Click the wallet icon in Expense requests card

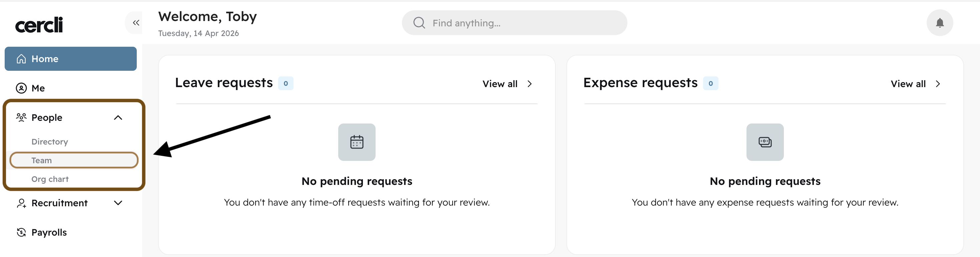pyautogui.click(x=765, y=142)
